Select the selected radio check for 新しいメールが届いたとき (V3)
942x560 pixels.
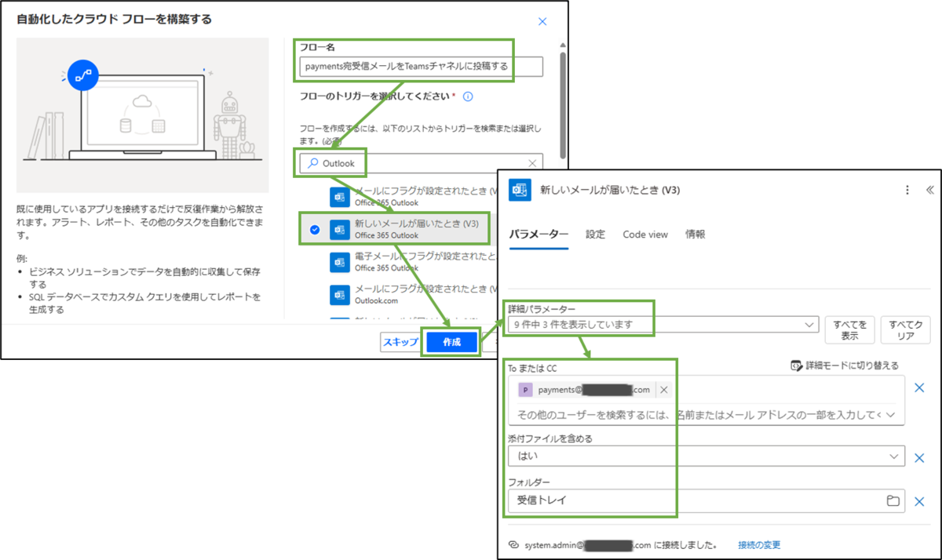(315, 229)
